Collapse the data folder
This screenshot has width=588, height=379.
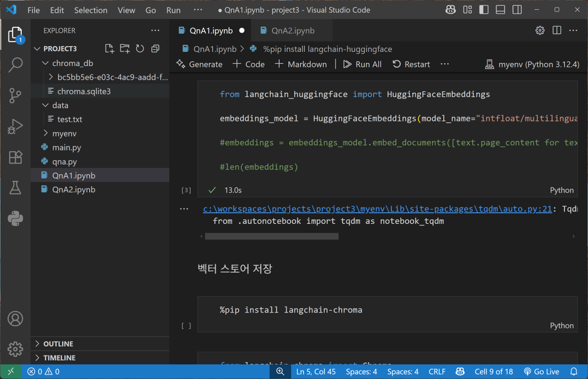click(45, 105)
